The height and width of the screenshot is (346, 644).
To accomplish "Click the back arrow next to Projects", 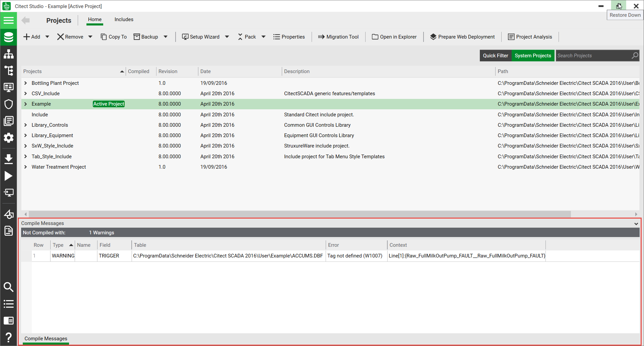I will pyautogui.click(x=25, y=20).
